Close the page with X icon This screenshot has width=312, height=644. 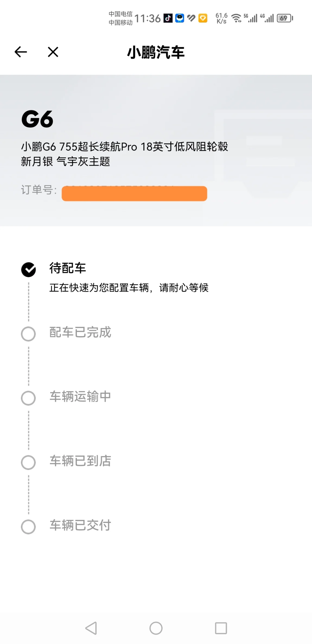click(x=53, y=52)
